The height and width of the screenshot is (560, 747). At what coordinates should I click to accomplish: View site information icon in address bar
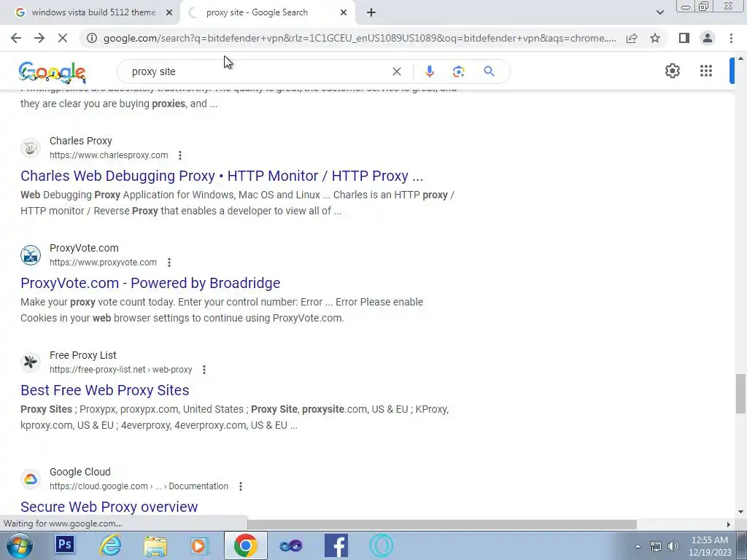pyautogui.click(x=92, y=38)
